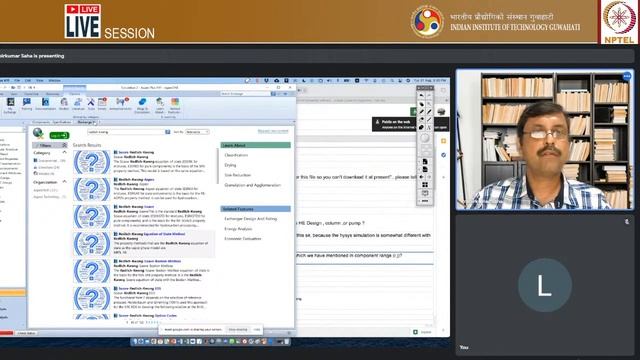Collapse the Filters panel
The image size is (640, 360).
pyautogui.click(x=64, y=145)
